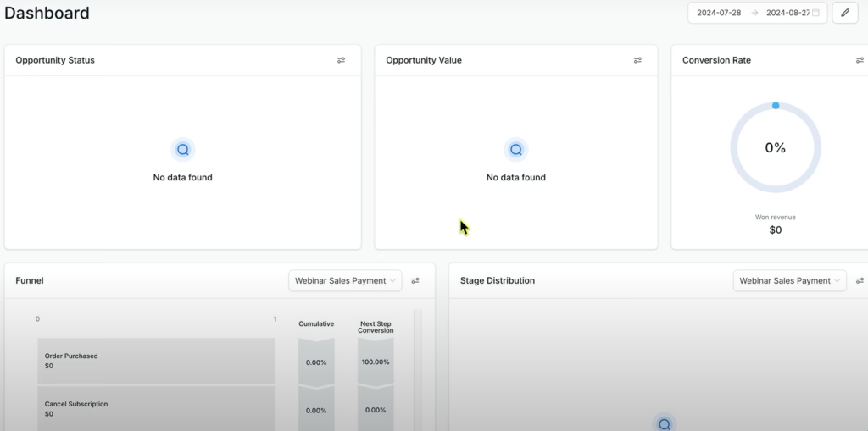Click the Stage Distribution widget title

[497, 280]
